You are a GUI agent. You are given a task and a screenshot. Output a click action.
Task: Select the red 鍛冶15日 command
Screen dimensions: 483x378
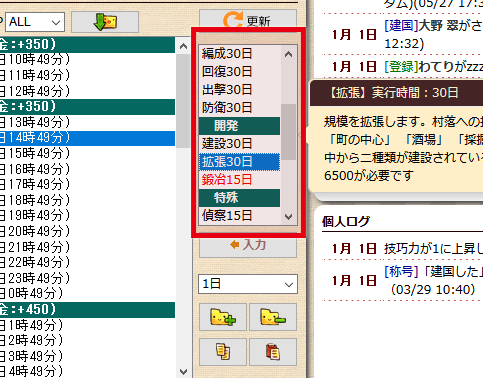(x=239, y=180)
